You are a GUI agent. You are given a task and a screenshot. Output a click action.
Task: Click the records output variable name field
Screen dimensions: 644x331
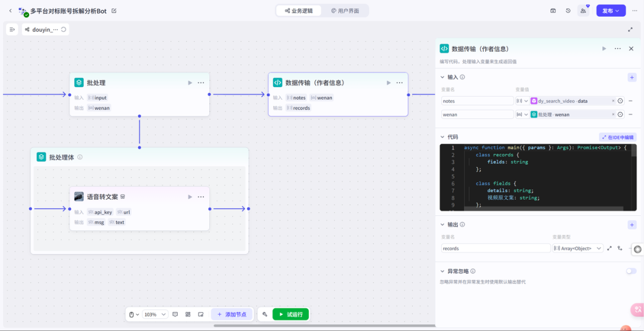click(496, 248)
